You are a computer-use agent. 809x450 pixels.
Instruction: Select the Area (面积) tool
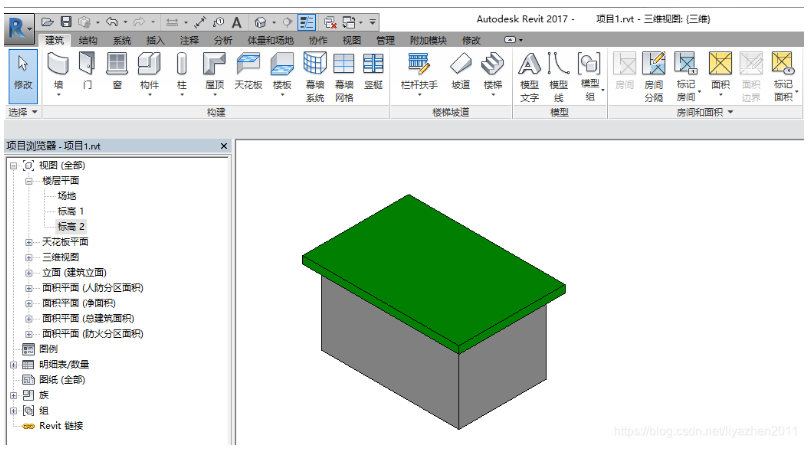pyautogui.click(x=720, y=73)
